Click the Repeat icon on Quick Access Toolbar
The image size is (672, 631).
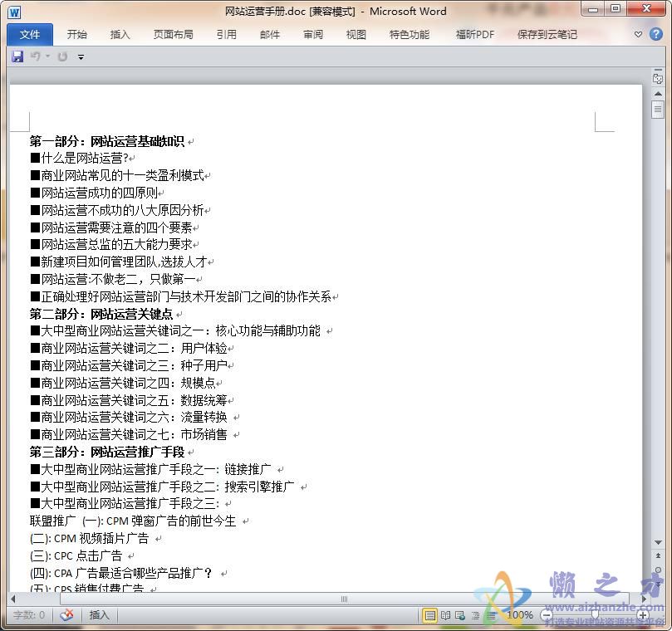click(62, 56)
